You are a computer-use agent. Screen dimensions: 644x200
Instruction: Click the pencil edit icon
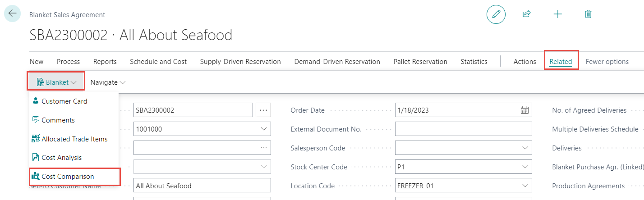[496, 14]
